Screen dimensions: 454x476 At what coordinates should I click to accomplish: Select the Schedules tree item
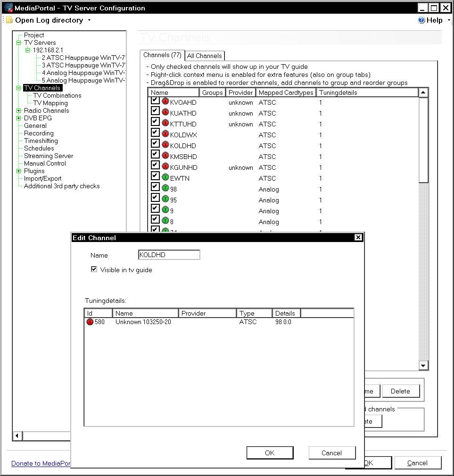coord(39,149)
